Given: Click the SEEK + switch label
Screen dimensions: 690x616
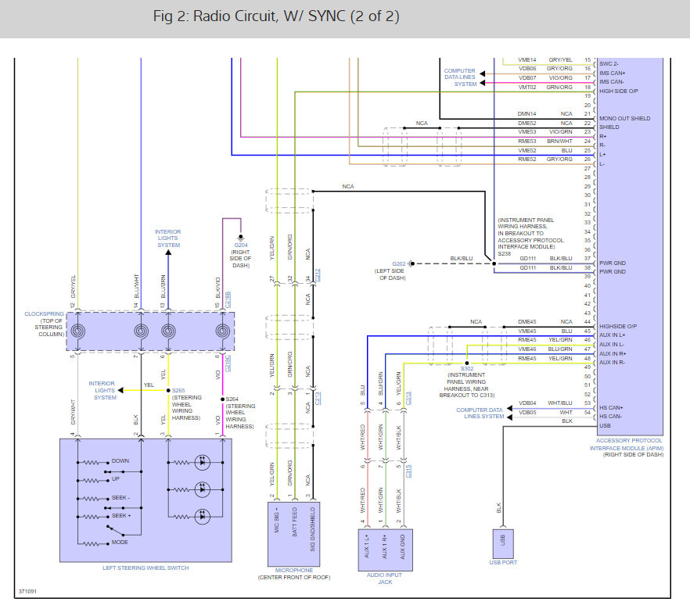Looking at the screenshot, I should pos(121,515).
